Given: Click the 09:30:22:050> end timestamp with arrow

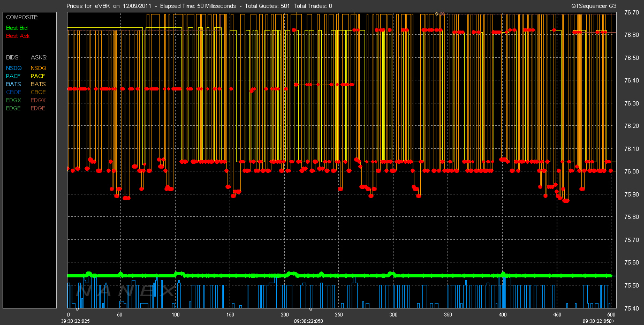Looking at the screenshot, I should tap(600, 321).
